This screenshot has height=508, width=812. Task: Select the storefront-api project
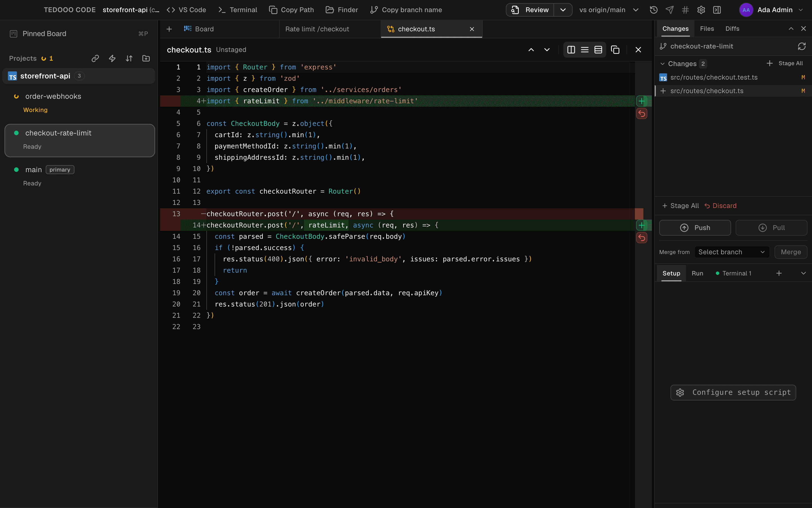tap(79, 76)
